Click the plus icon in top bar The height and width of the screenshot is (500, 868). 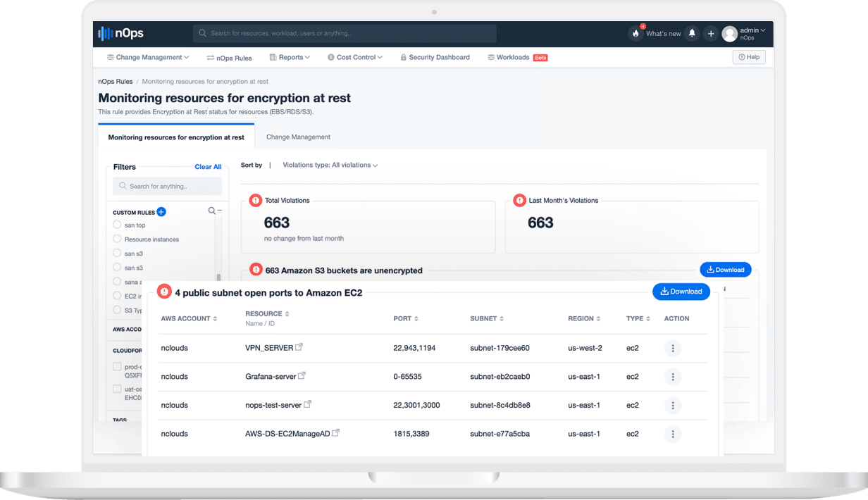[x=711, y=33]
